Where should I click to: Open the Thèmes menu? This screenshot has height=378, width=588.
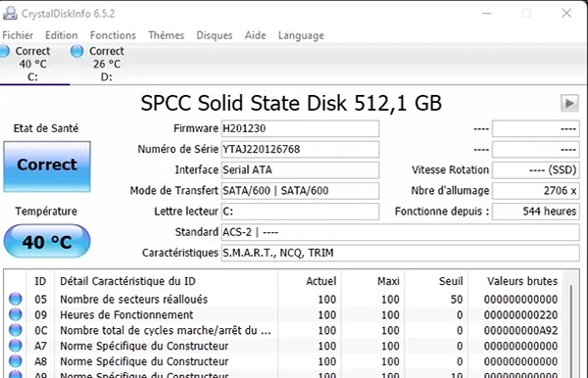tap(167, 35)
